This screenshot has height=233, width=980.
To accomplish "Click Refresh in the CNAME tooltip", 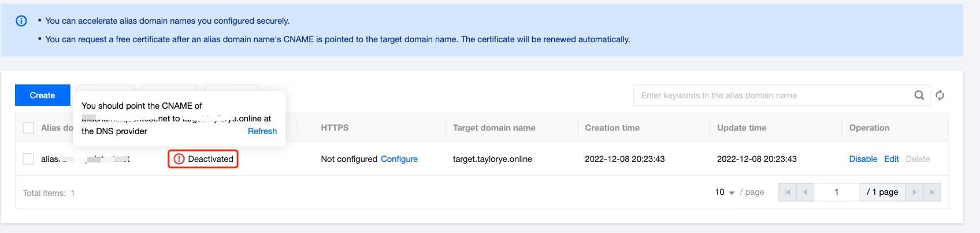I will pyautogui.click(x=262, y=131).
